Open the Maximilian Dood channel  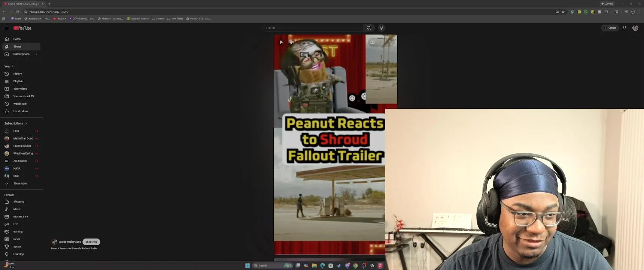(21, 138)
